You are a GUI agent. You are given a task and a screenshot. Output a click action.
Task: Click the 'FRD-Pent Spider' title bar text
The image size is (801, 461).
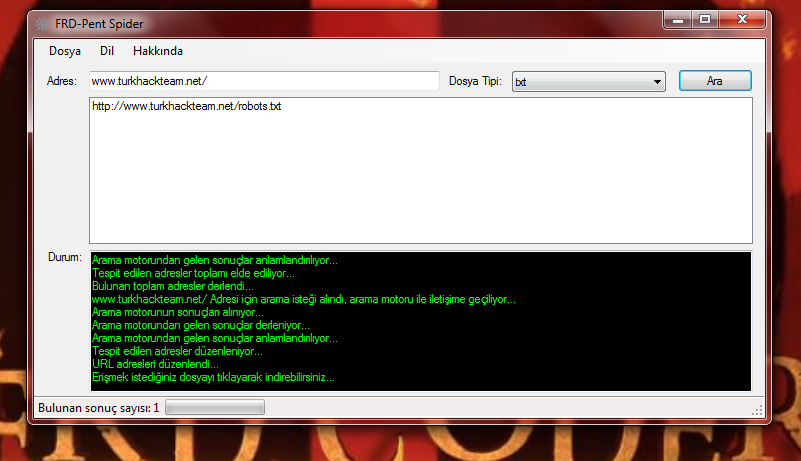pos(97,20)
